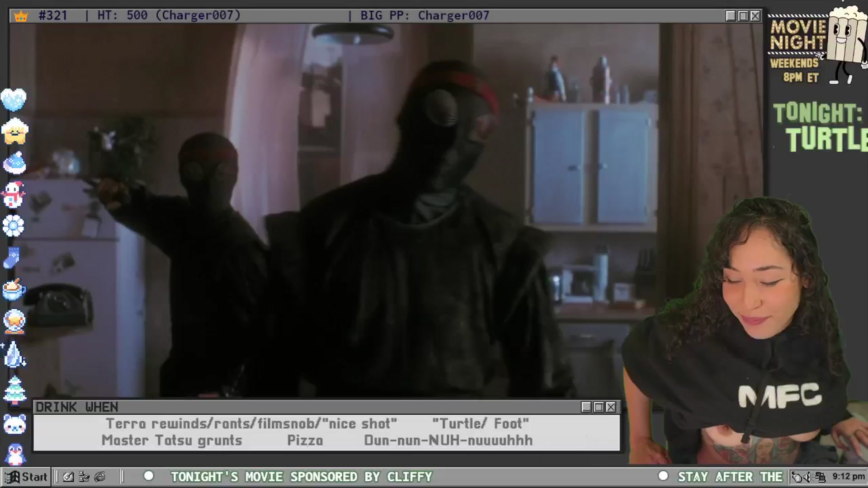The width and height of the screenshot is (868, 488).
Task: Close the movie player window
Action: pos(755,16)
